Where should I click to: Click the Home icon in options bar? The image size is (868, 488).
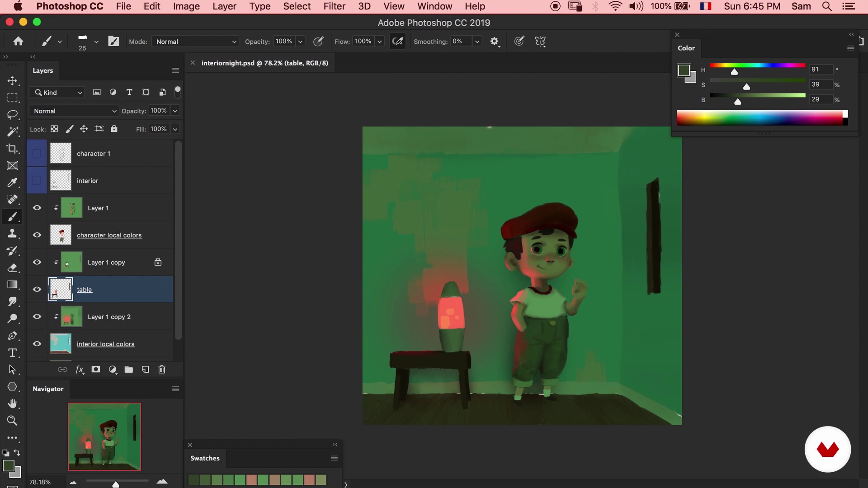[x=18, y=41]
